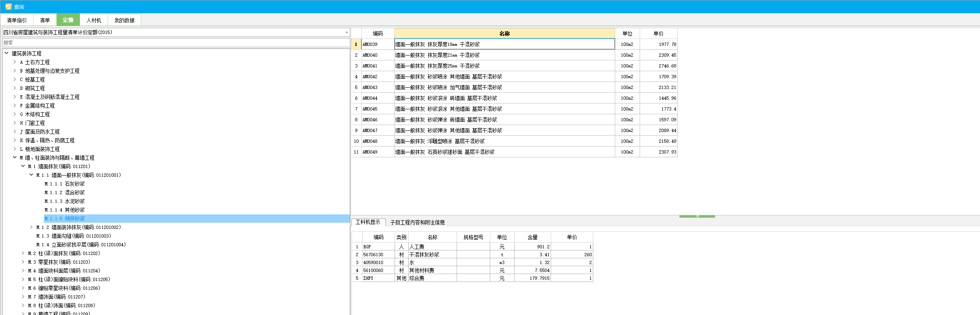The image size is (980, 315).
Task: Expand the C 桩基工程 node
Action: pos(15,79)
